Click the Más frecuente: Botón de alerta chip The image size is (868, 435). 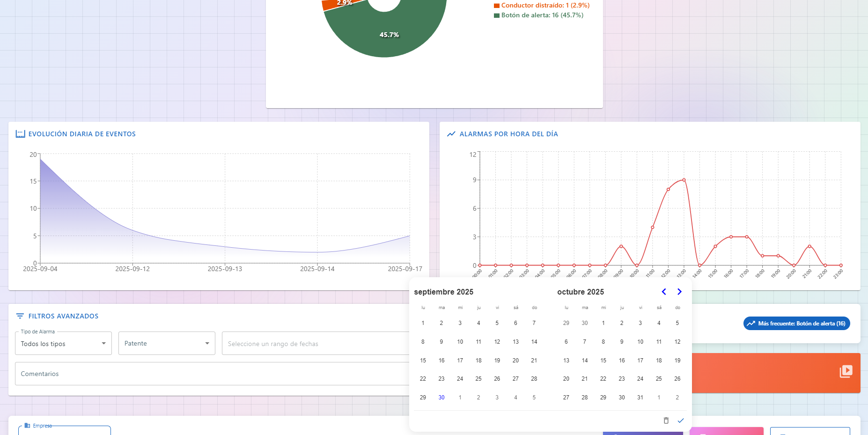(796, 324)
